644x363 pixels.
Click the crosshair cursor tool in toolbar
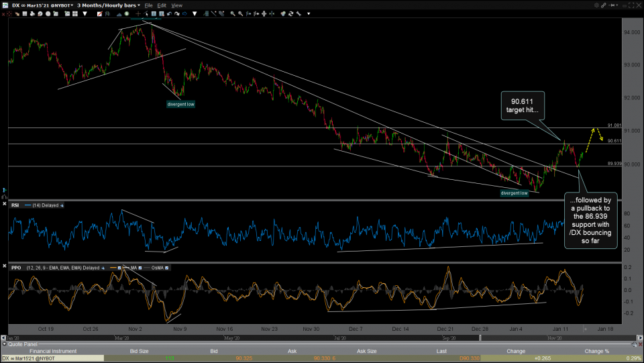138,13
